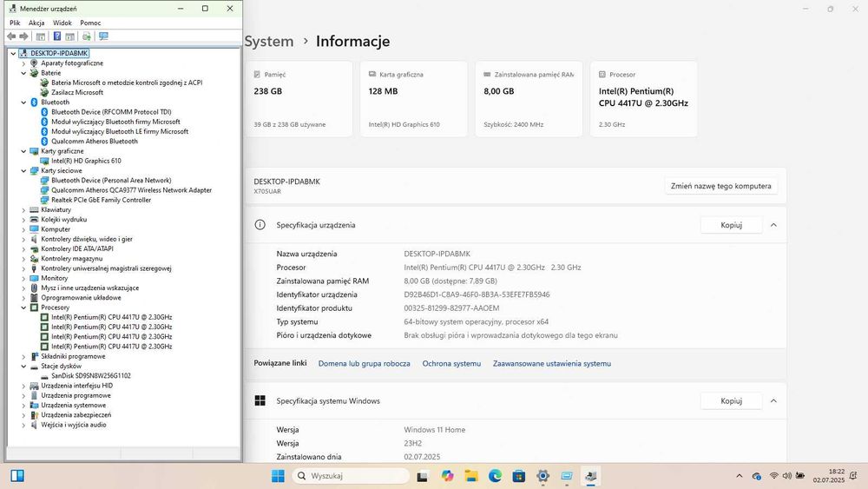Collapse the Karty sieciowe category
The width and height of the screenshot is (868, 489).
point(23,170)
